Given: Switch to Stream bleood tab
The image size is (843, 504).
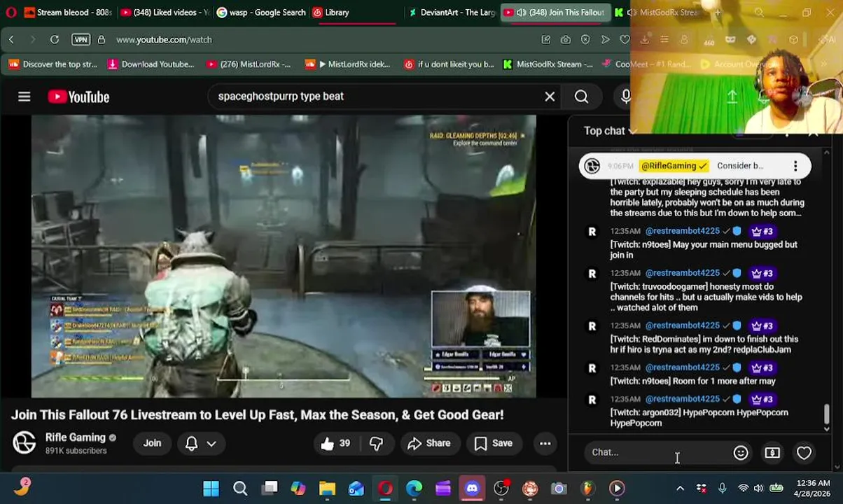Looking at the screenshot, I should pos(67,13).
